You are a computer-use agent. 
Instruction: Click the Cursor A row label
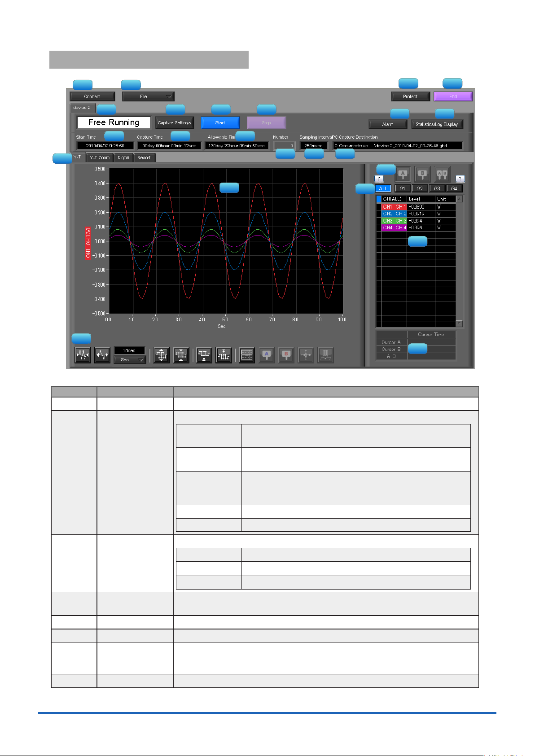click(x=391, y=342)
